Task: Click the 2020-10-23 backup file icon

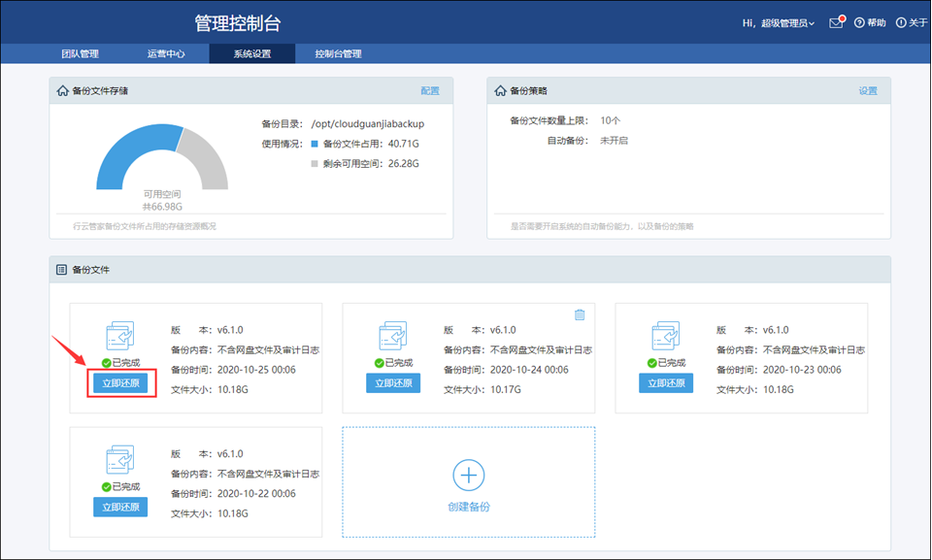Action: click(x=666, y=336)
